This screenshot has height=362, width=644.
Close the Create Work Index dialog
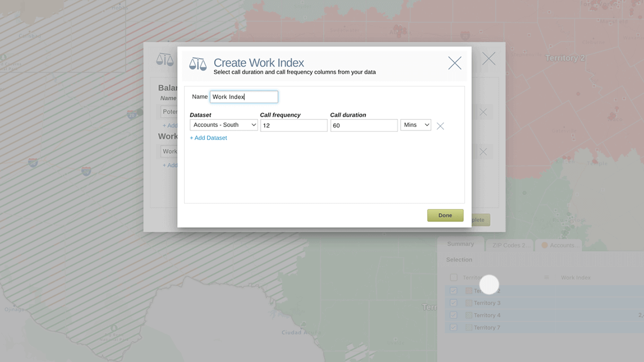tap(455, 63)
